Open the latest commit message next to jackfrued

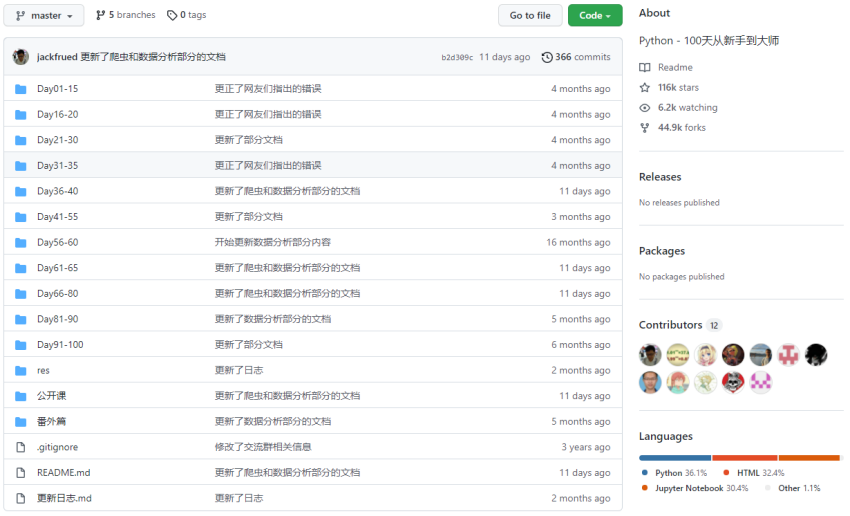pos(153,57)
